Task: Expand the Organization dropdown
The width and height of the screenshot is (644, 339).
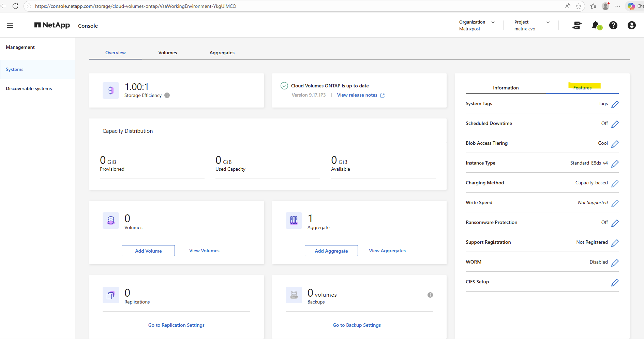Action: pos(493,22)
